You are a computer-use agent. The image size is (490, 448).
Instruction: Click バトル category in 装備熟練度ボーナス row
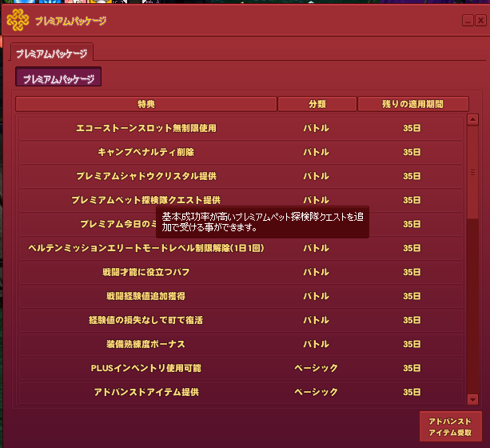click(316, 344)
